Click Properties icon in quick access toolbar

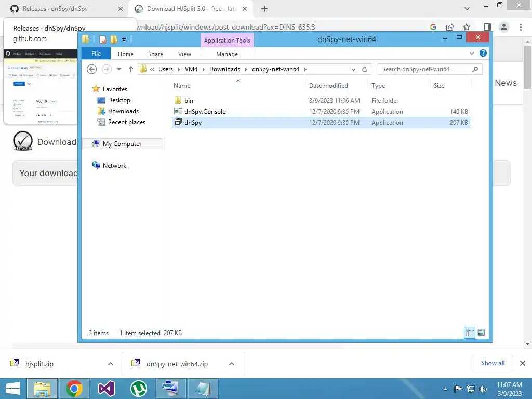(102, 39)
